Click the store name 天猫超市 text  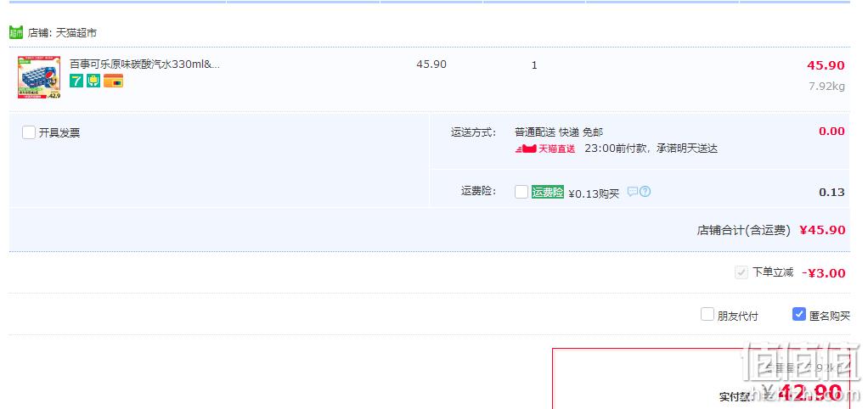coord(76,33)
